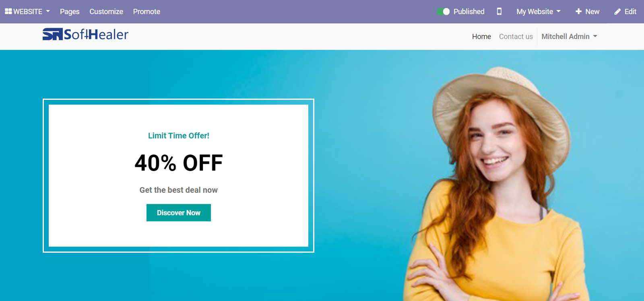Open the Promote menu

tap(147, 12)
